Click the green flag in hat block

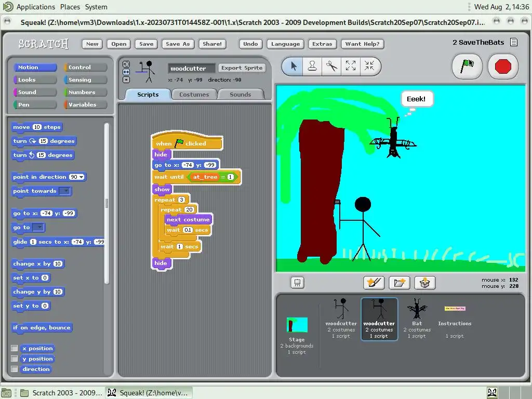click(x=179, y=143)
